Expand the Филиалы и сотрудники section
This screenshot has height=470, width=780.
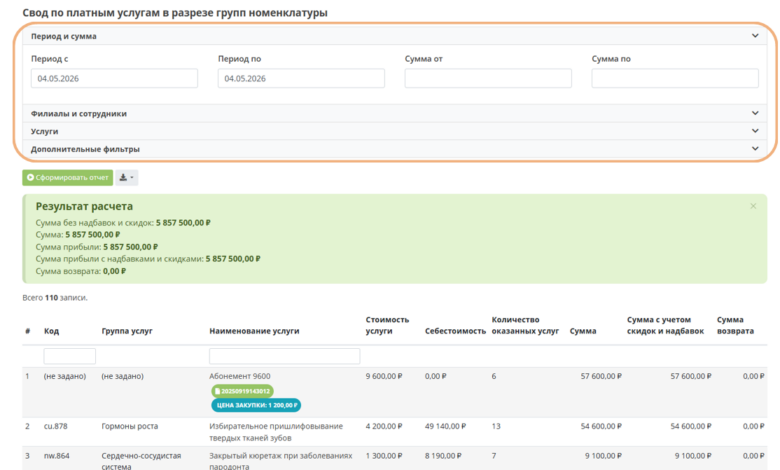395,113
